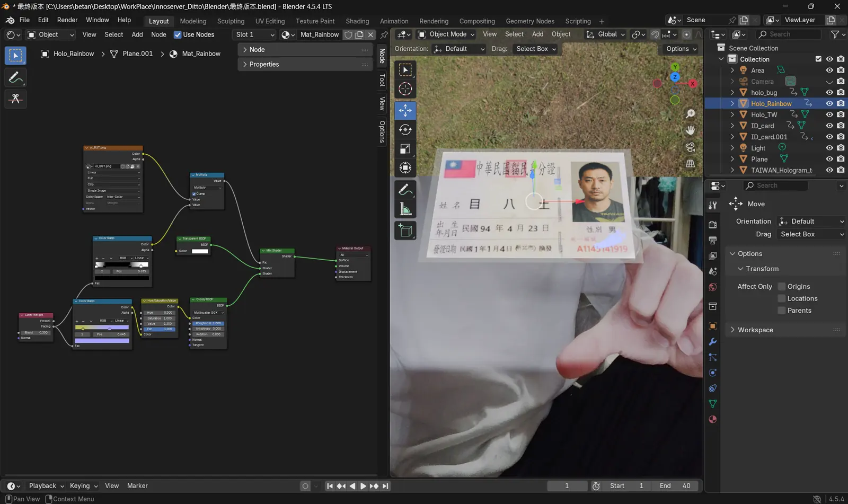Open the Modifiers wrench properties tab

pyautogui.click(x=713, y=342)
